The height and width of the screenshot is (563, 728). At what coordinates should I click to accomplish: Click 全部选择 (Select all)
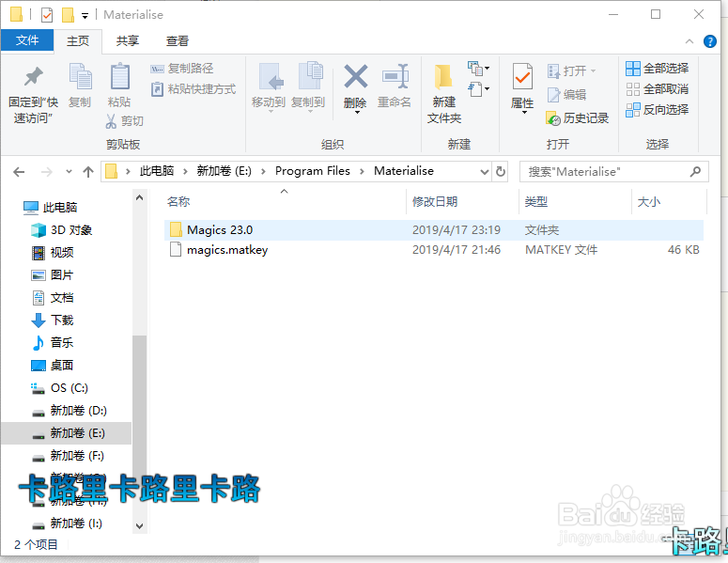click(657, 69)
